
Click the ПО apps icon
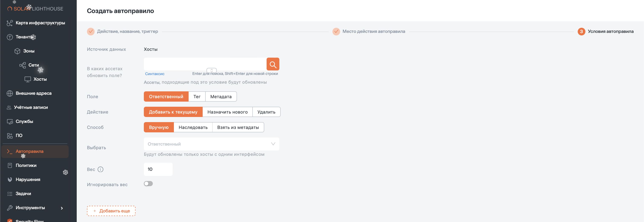[10, 136]
